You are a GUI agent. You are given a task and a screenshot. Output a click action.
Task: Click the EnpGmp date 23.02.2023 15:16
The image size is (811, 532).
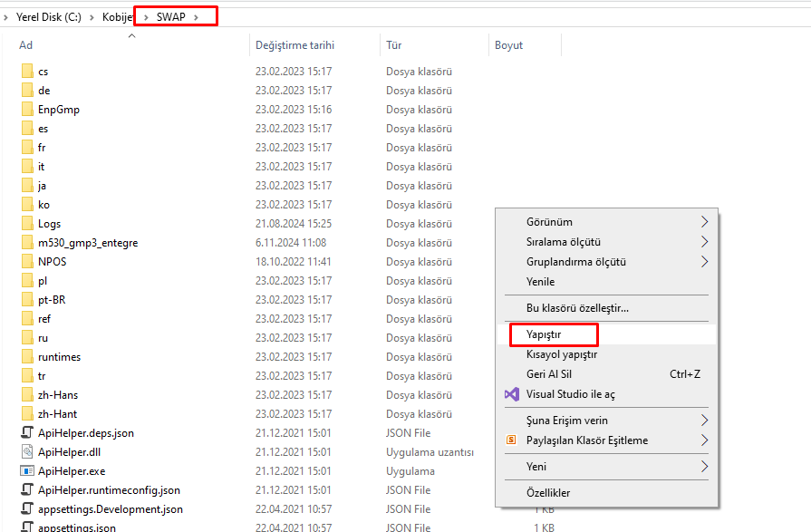(294, 109)
